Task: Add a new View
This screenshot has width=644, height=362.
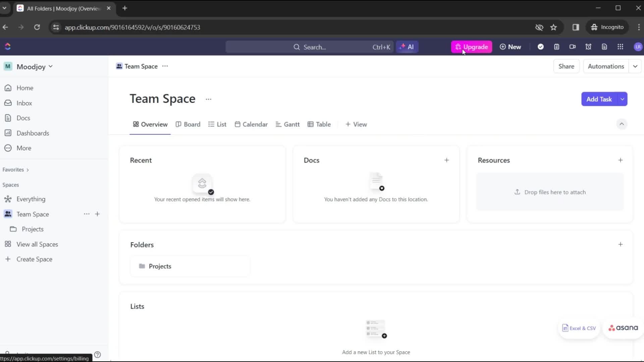Action: coord(356,124)
